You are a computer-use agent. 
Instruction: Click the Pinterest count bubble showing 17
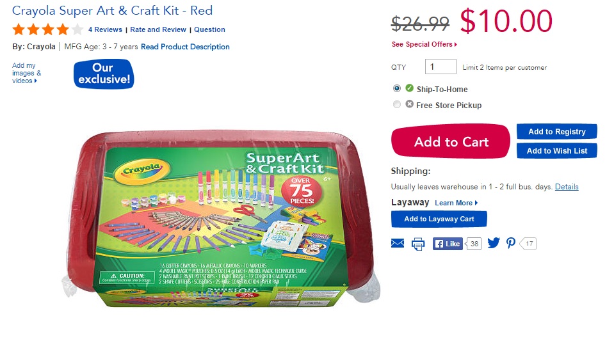(528, 244)
